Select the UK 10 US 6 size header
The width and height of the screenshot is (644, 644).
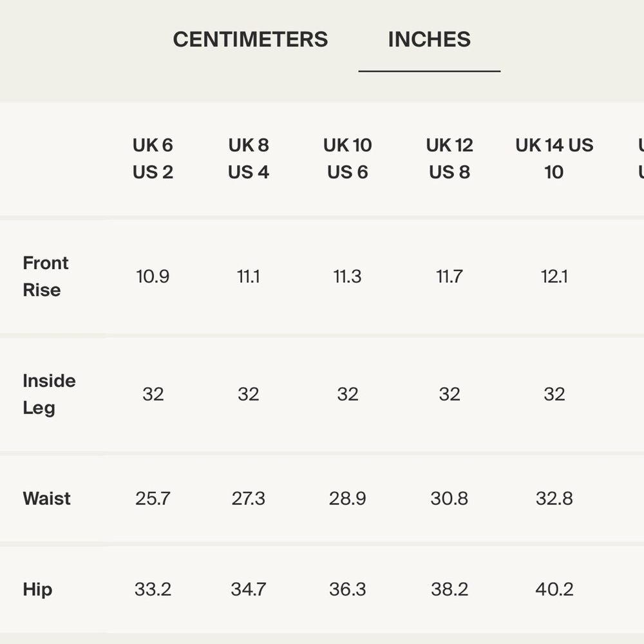(x=347, y=158)
